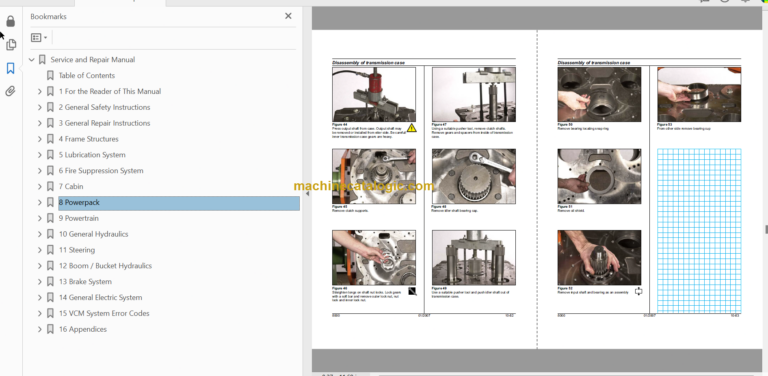The width and height of the screenshot is (768, 376).
Task: Click Figure 51 oil shield photo
Action: click(599, 176)
